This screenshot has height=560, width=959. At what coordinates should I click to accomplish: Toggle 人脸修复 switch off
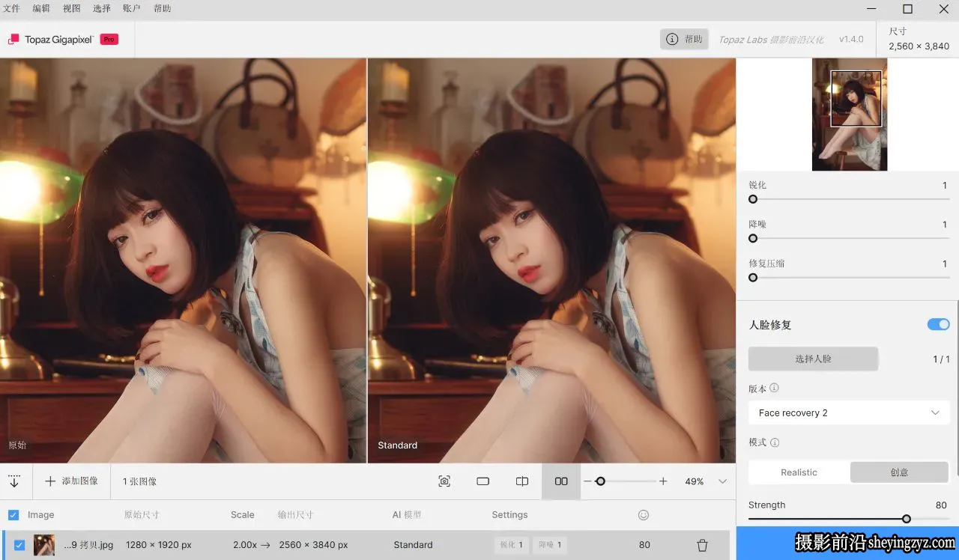click(938, 324)
